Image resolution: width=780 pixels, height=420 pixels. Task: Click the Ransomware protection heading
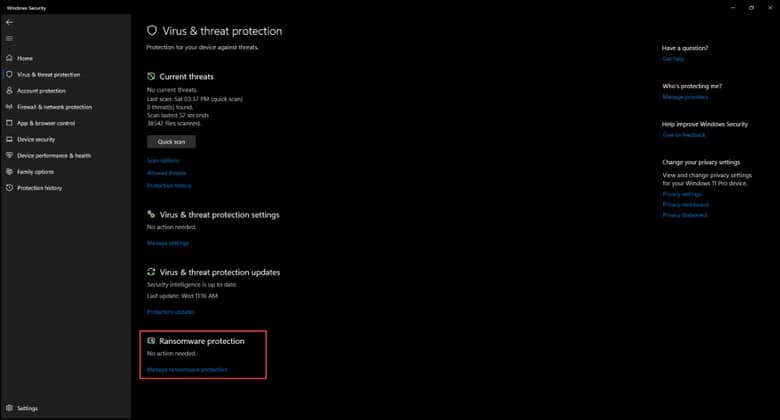coord(202,341)
